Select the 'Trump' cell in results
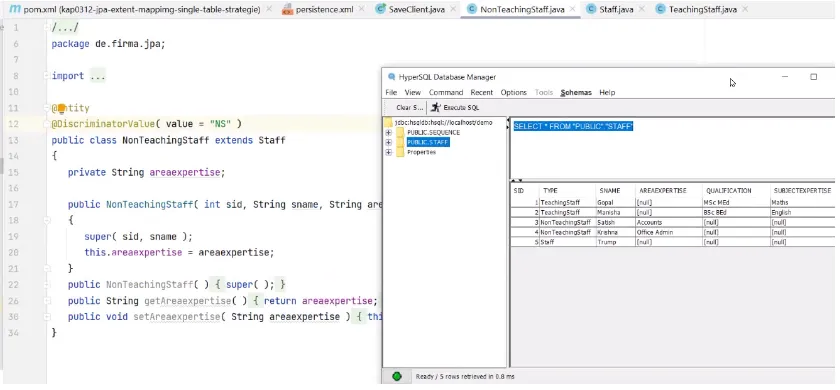Viewport: 840px width, 390px height. pos(615,242)
